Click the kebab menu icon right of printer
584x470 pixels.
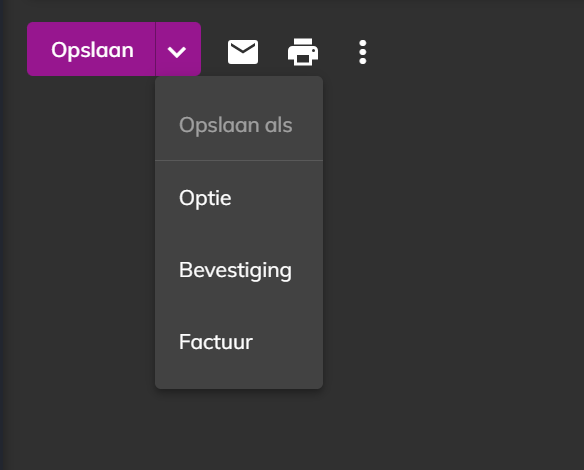pos(363,52)
